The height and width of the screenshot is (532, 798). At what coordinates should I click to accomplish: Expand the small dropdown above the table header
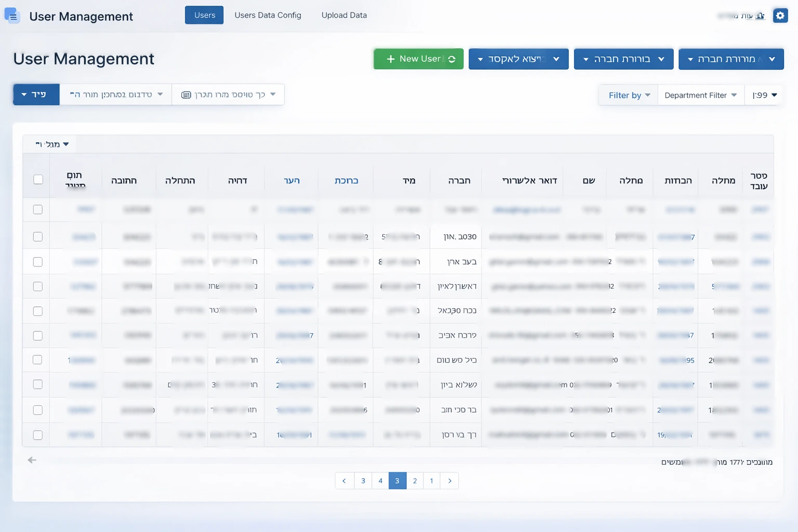click(52, 144)
